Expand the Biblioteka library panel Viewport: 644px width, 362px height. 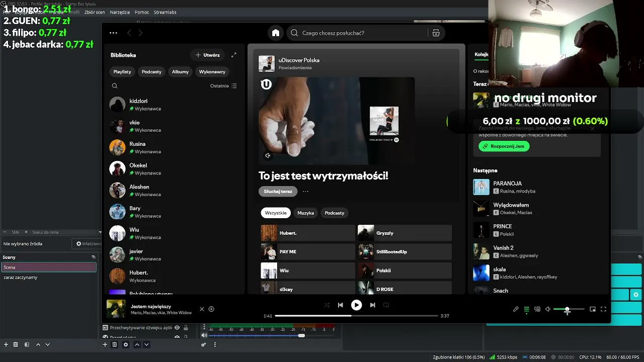233,55
